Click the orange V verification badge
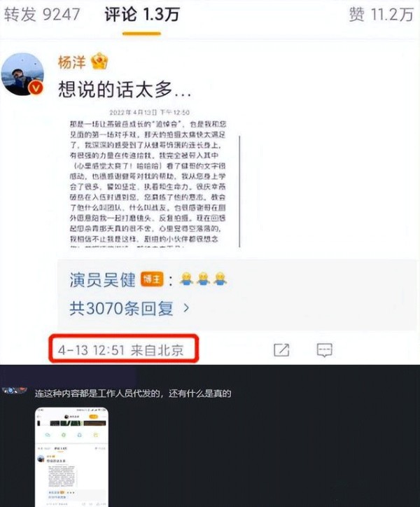This screenshot has width=420, height=507. click(x=36, y=88)
